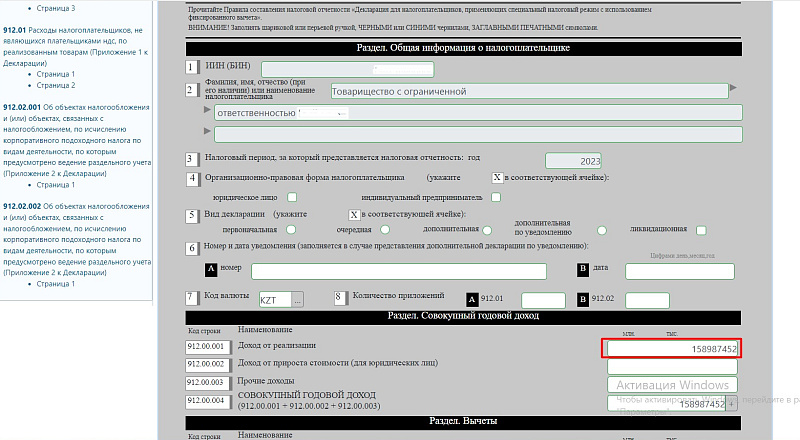This screenshot has width=800, height=440.
Task: Check the 'юридическое лицо' checkbox
Action: click(x=293, y=197)
